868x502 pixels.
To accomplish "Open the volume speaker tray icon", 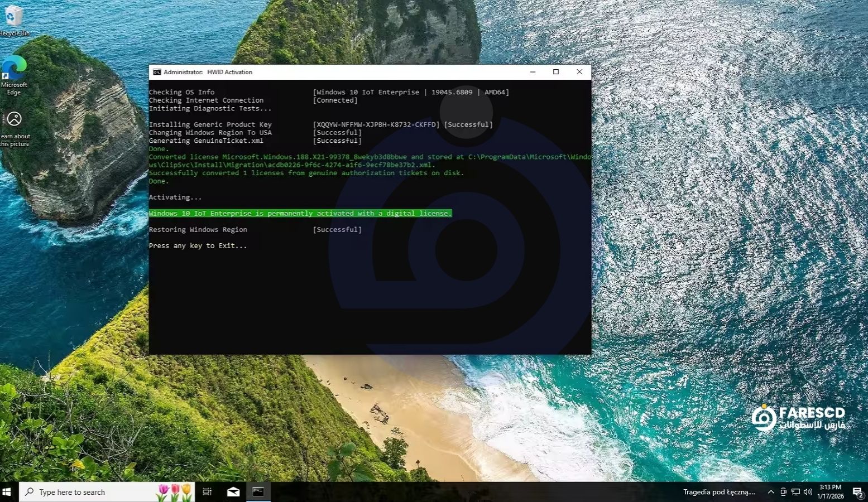I will (x=808, y=492).
